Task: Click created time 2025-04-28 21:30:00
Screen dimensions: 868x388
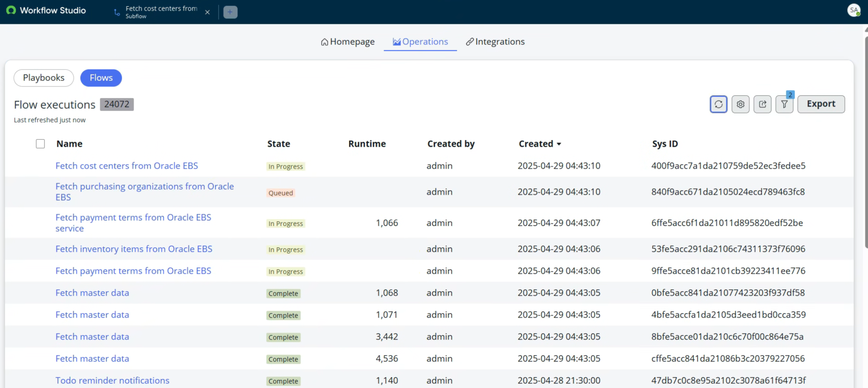Action: tap(559, 380)
